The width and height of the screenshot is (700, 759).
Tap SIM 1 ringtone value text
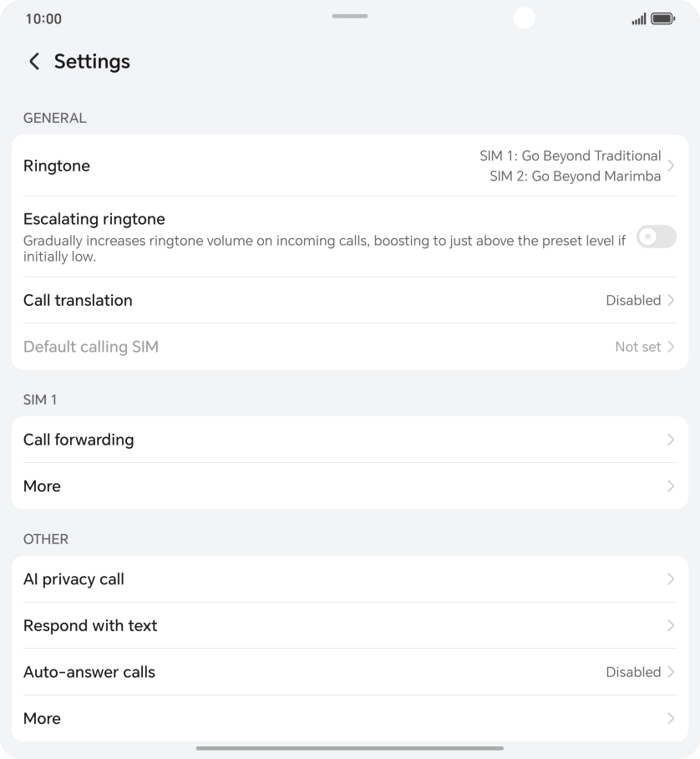pyautogui.click(x=570, y=155)
